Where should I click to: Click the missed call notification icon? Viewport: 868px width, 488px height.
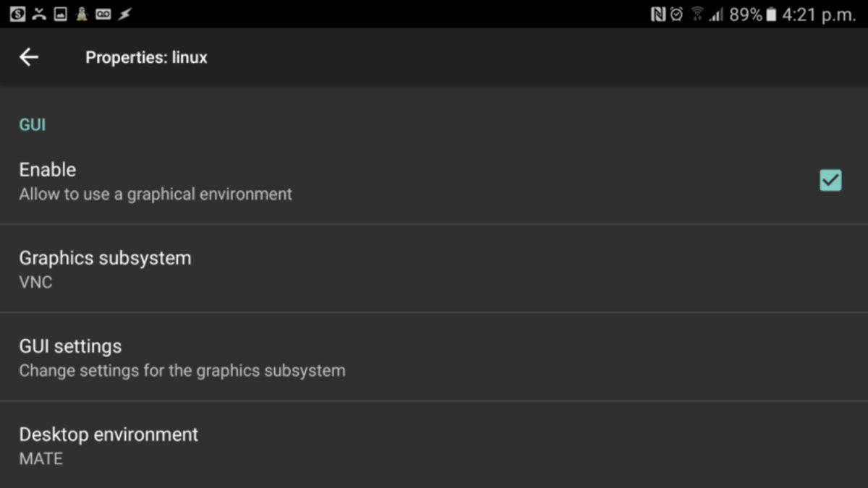coord(38,12)
